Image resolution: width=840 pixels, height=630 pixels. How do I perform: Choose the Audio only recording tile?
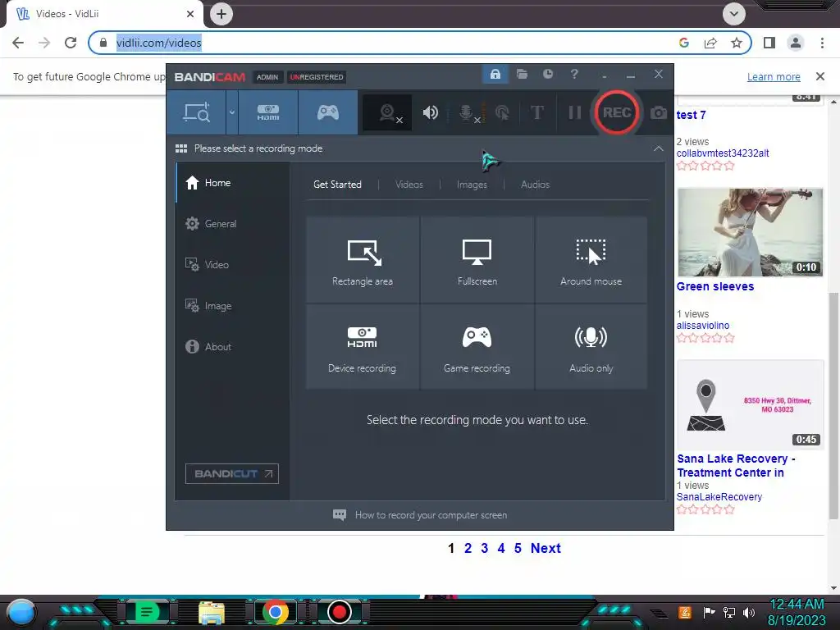591,347
